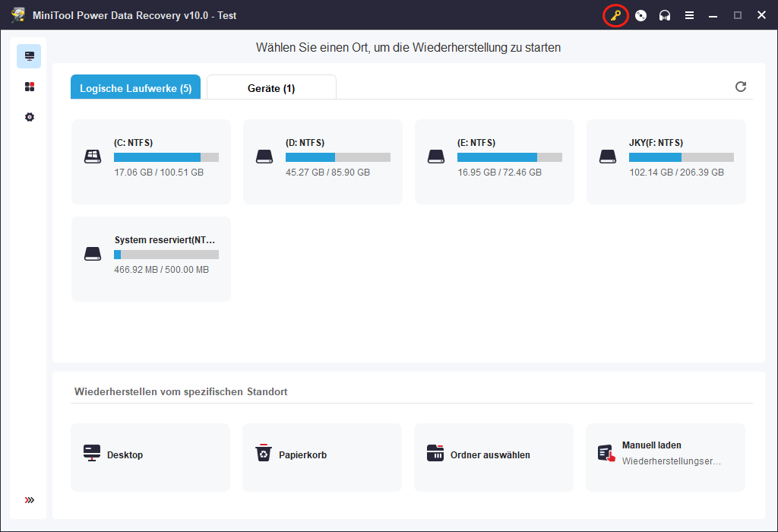Image resolution: width=778 pixels, height=532 pixels.
Task: Click the Ordner auswählen folder icon
Action: pyautogui.click(x=435, y=453)
